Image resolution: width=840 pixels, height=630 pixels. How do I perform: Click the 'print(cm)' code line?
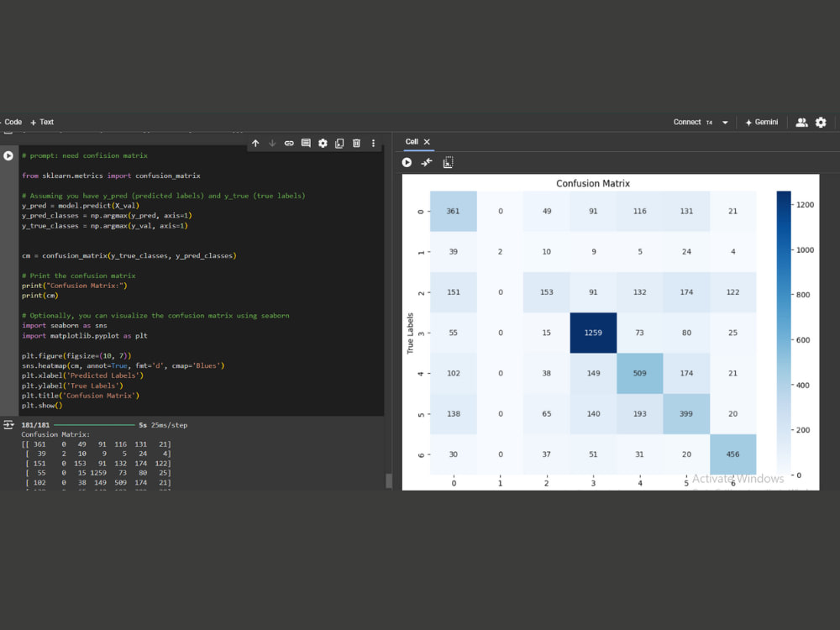point(39,296)
